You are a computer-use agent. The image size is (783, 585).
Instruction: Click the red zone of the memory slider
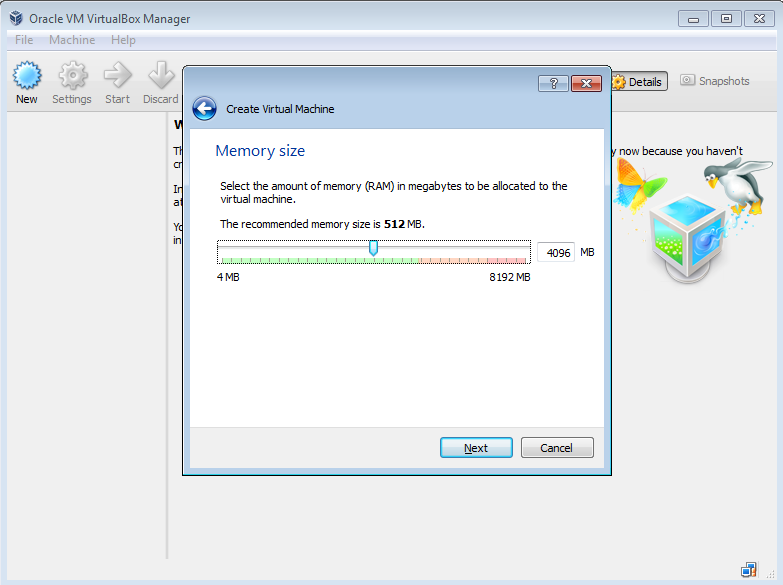tap(506, 260)
